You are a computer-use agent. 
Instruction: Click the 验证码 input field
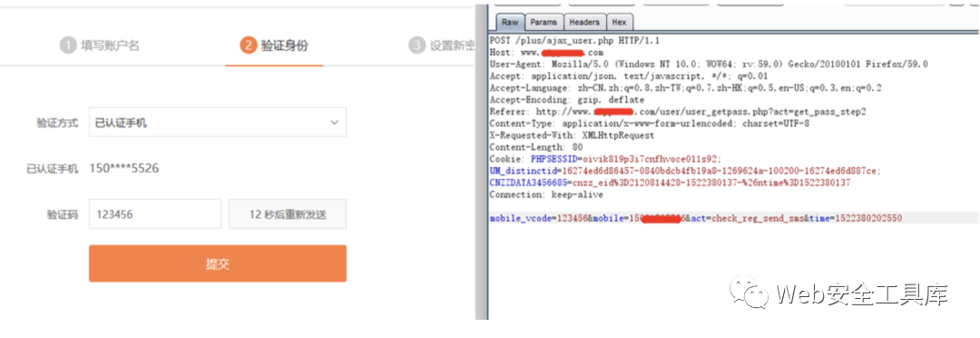tap(155, 214)
